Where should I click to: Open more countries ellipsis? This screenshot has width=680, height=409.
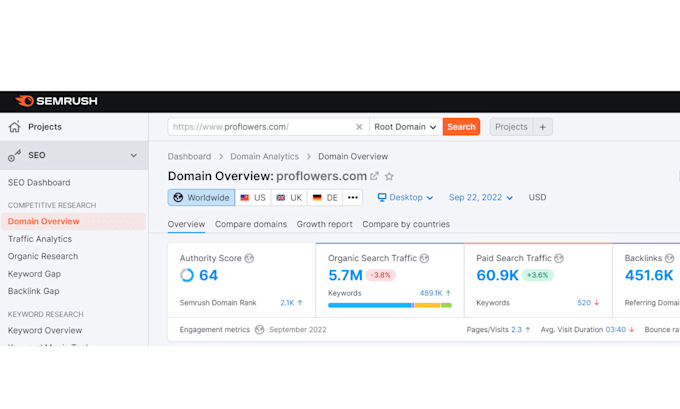353,197
